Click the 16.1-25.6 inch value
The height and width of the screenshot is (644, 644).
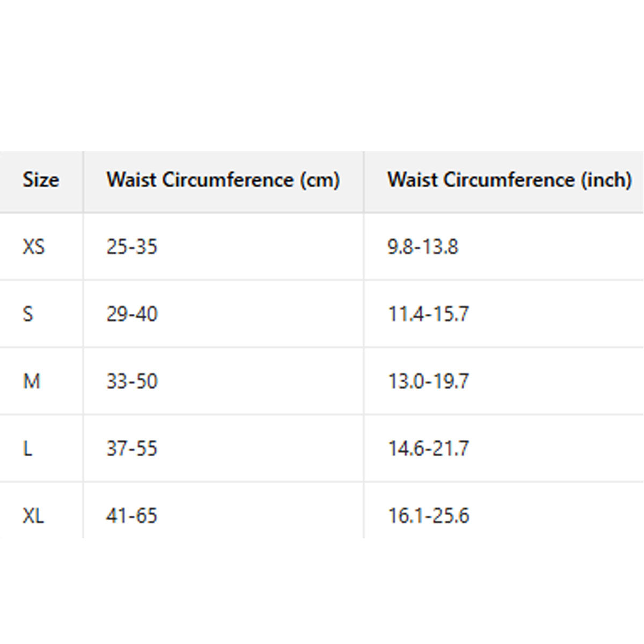coord(428,516)
